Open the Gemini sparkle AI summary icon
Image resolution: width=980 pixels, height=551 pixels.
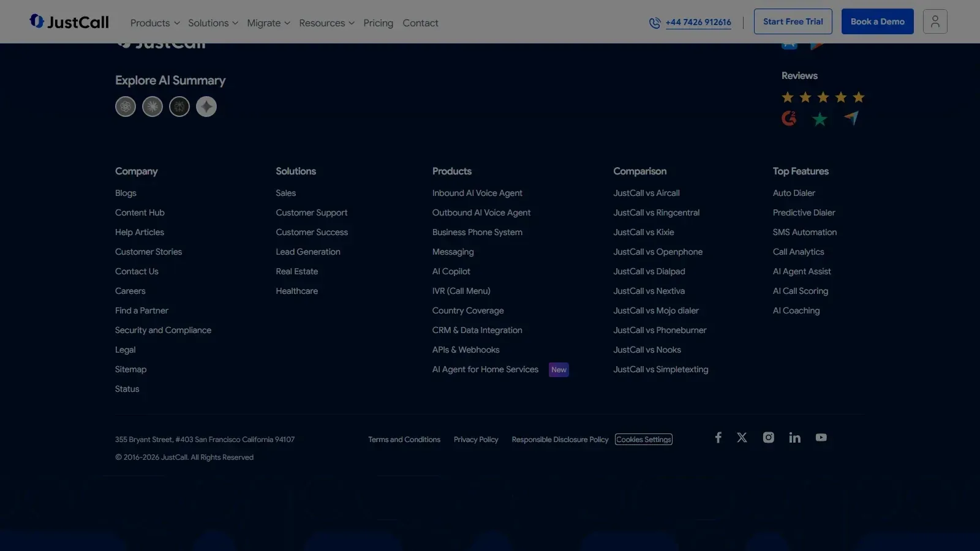(x=206, y=107)
